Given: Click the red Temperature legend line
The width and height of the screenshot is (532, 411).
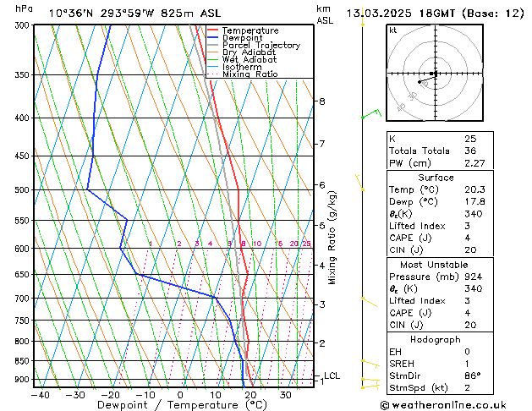Looking at the screenshot, I should coord(212,30).
